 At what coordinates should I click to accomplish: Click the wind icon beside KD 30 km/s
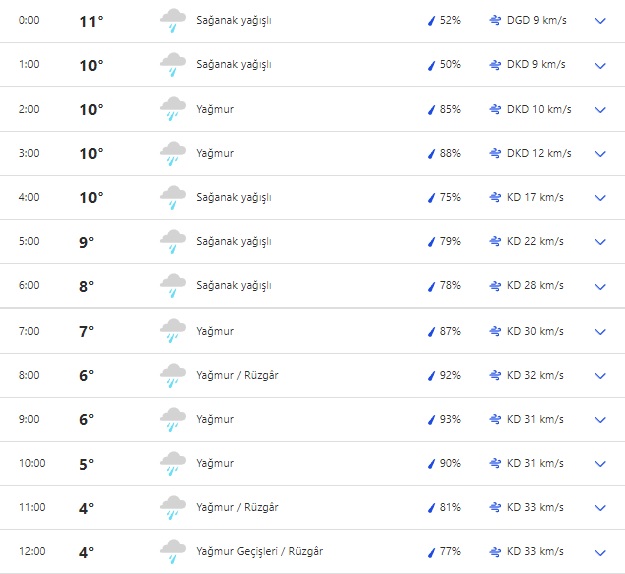pos(495,331)
